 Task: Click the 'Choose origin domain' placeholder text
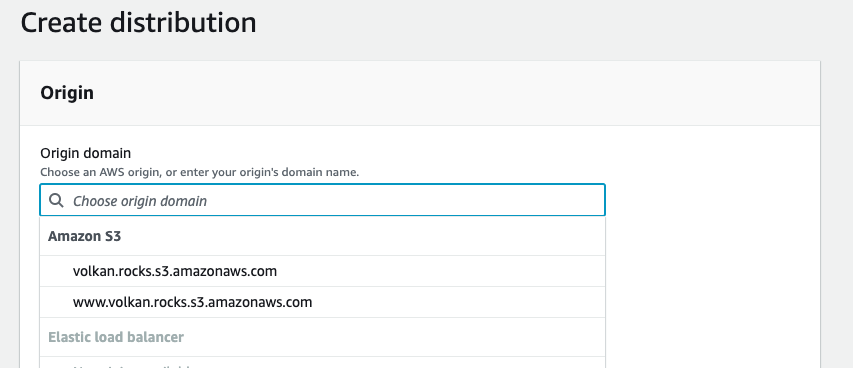(x=140, y=201)
